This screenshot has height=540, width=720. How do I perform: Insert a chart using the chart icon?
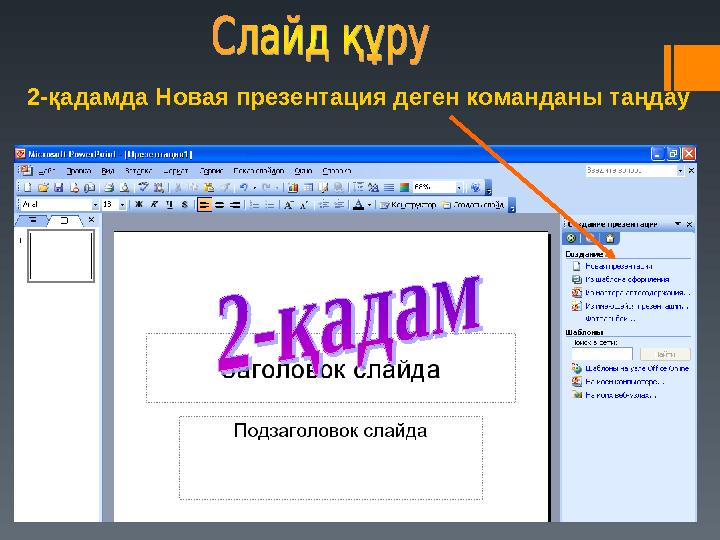coord(293,187)
